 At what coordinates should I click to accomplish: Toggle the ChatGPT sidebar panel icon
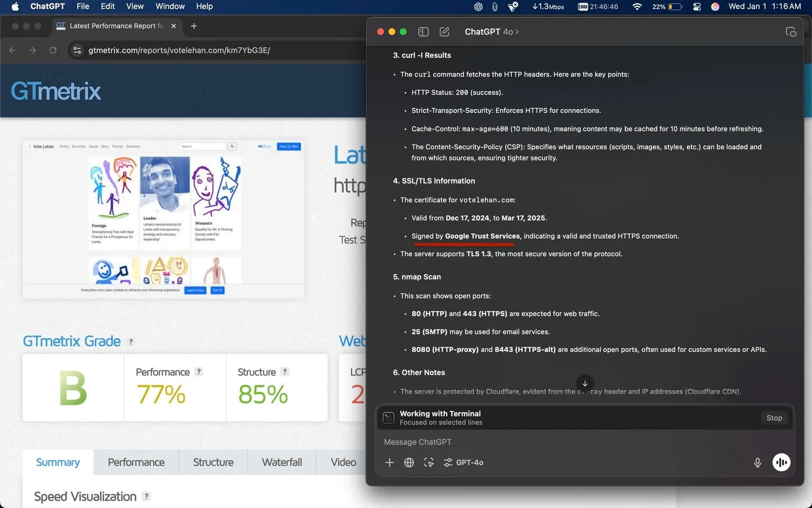click(x=423, y=32)
